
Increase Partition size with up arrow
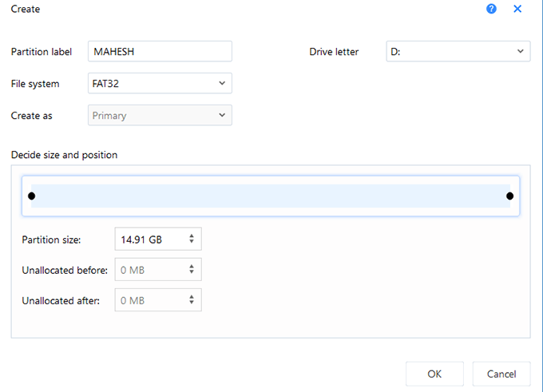(192, 236)
